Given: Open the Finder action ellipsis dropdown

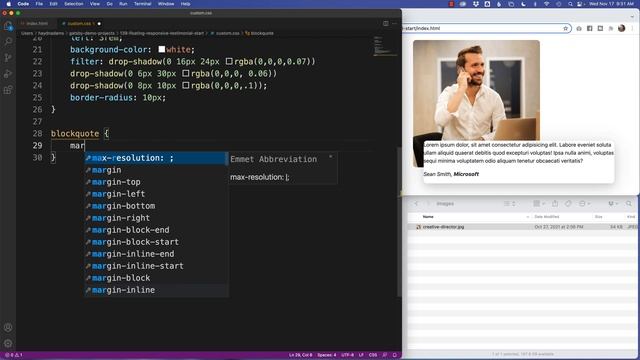Looking at the screenshot, I should (x=584, y=203).
